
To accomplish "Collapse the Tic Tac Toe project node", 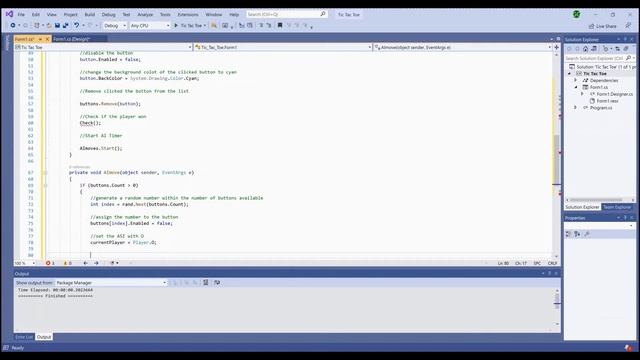I will [569, 73].
